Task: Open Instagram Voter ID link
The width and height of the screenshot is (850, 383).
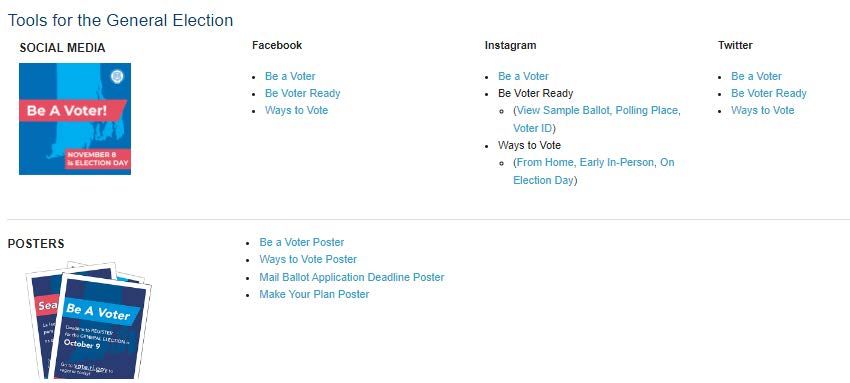Action: point(532,128)
